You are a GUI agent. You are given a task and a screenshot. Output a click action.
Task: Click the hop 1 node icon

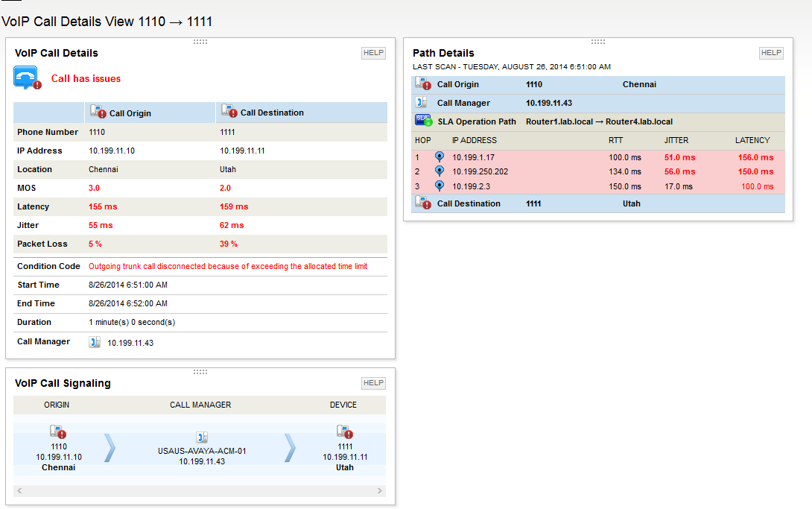(x=439, y=157)
